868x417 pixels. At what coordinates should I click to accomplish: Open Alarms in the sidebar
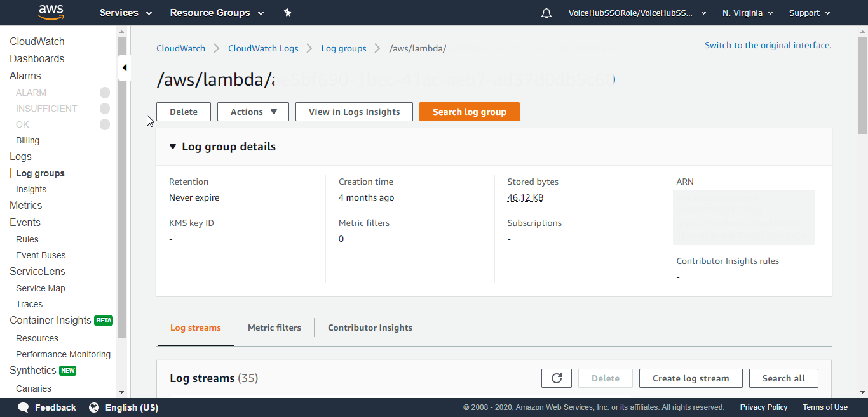(x=25, y=76)
